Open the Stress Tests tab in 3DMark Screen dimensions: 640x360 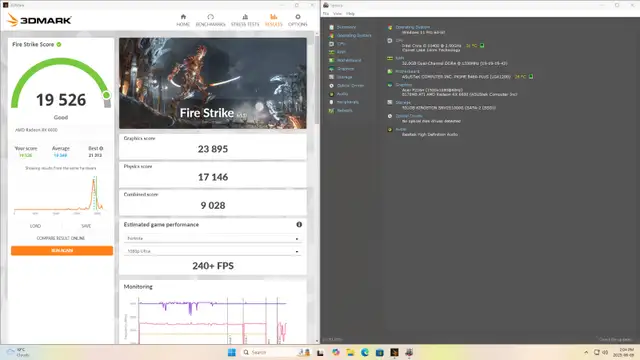coord(245,20)
